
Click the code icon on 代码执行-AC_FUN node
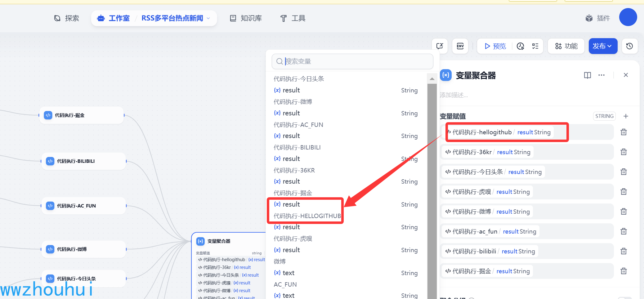coord(50,206)
